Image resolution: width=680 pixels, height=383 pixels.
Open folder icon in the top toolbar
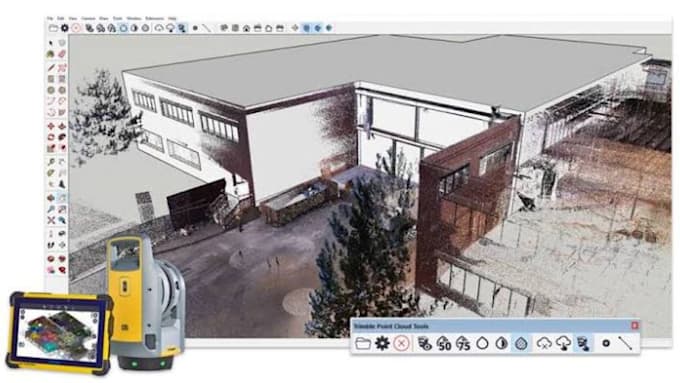click(x=53, y=28)
